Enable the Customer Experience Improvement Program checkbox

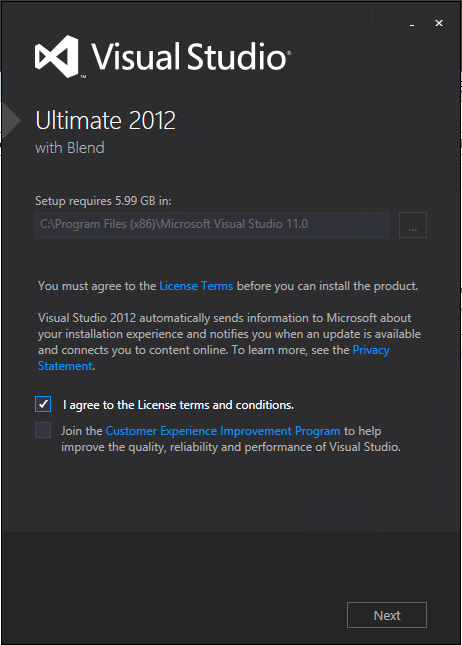pyautogui.click(x=43, y=430)
